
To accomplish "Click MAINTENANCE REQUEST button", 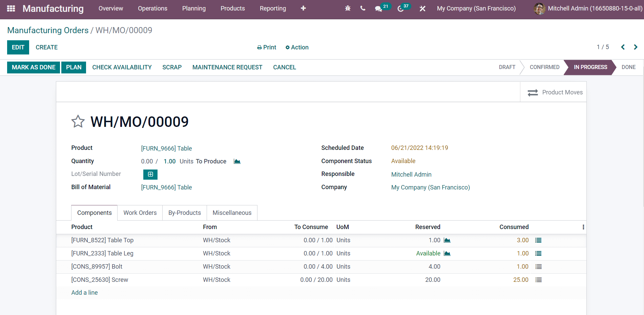I will coord(227,67).
